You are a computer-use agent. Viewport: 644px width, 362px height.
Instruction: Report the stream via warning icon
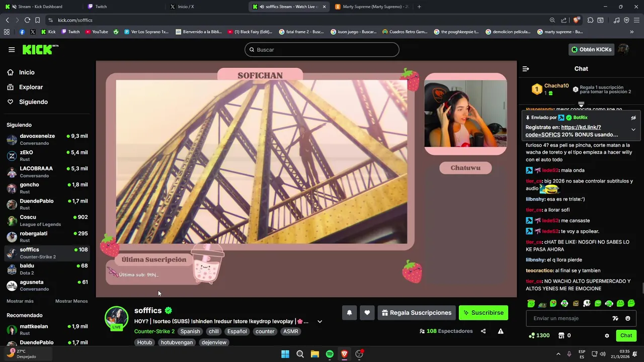[x=501, y=331]
